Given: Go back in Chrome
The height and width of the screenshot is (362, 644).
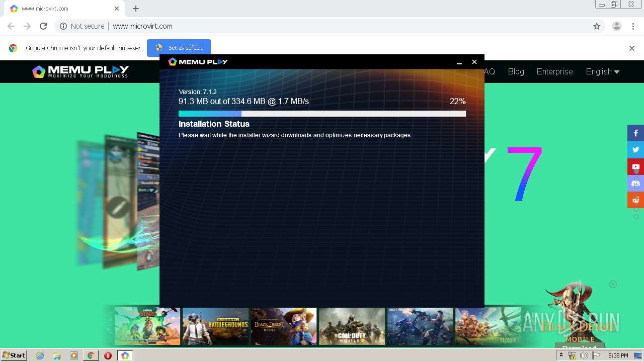Looking at the screenshot, I should tap(11, 26).
